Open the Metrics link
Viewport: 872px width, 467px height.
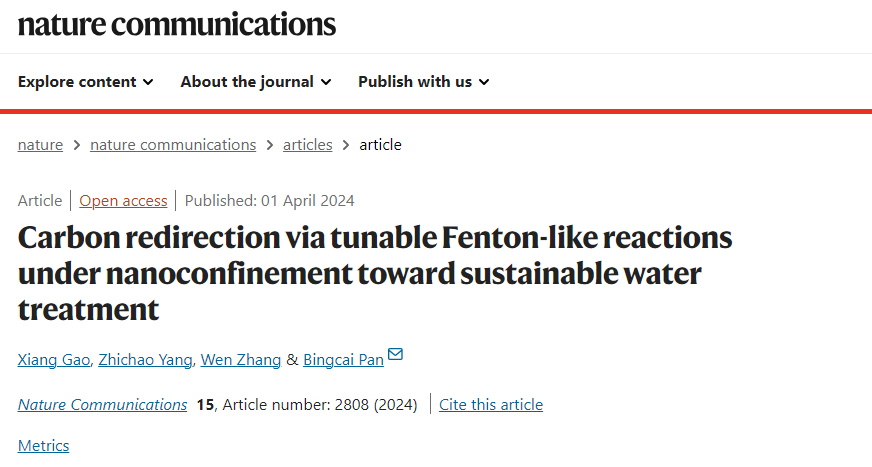[x=43, y=445]
